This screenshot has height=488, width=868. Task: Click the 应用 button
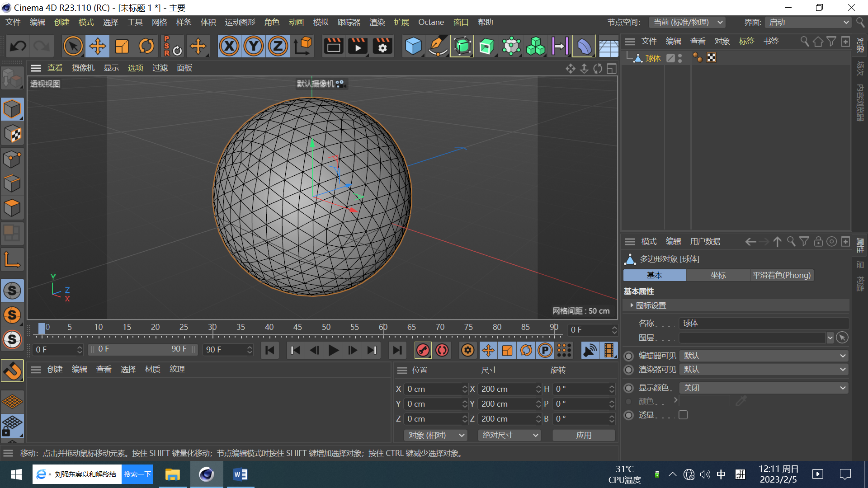(584, 435)
